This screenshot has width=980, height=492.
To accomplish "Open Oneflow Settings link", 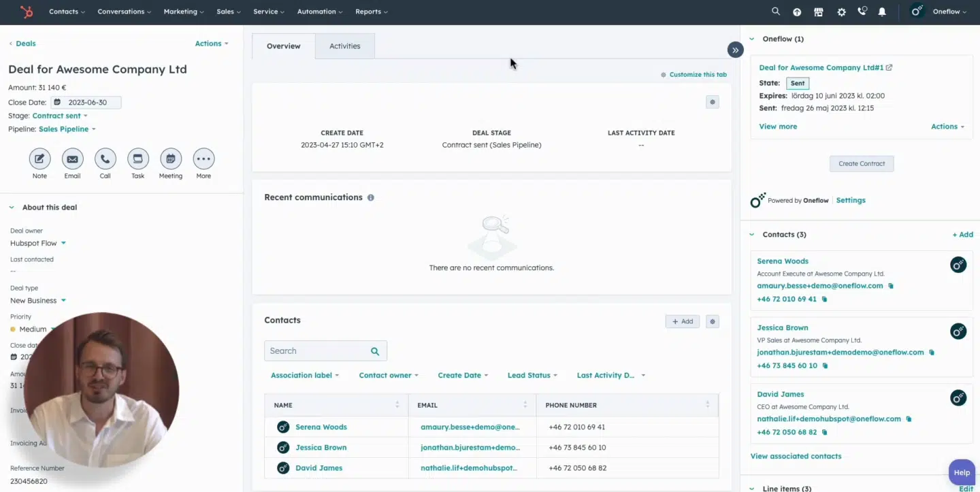I will 851,200.
